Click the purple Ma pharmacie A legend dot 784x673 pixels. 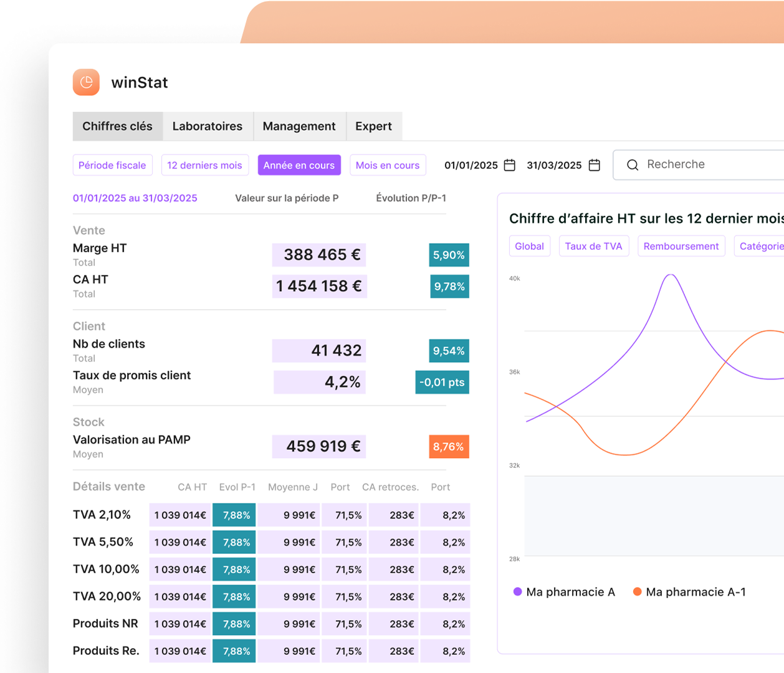click(x=517, y=592)
